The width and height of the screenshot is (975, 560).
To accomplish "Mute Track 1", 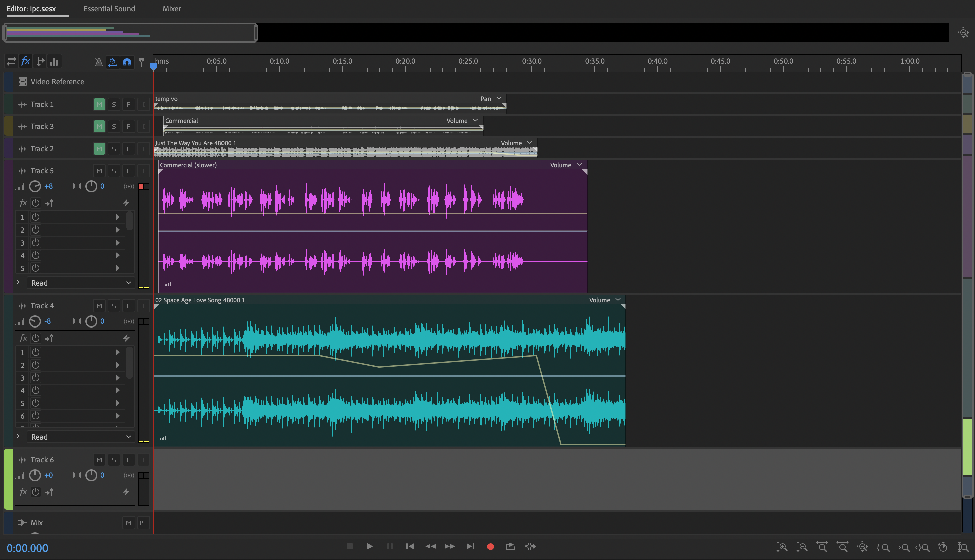I will click(x=99, y=104).
